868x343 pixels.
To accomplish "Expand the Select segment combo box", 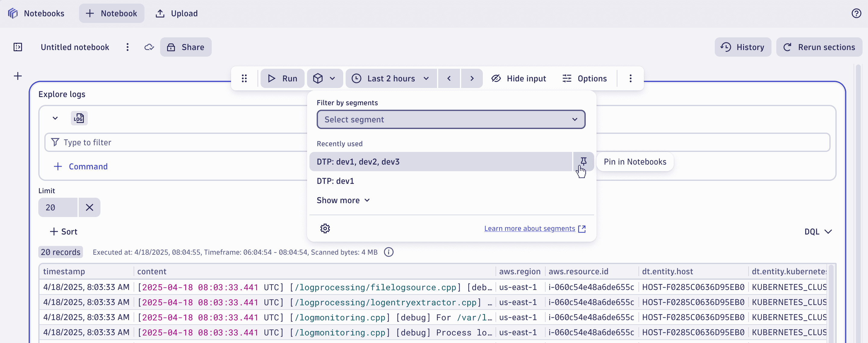I will coord(451,119).
